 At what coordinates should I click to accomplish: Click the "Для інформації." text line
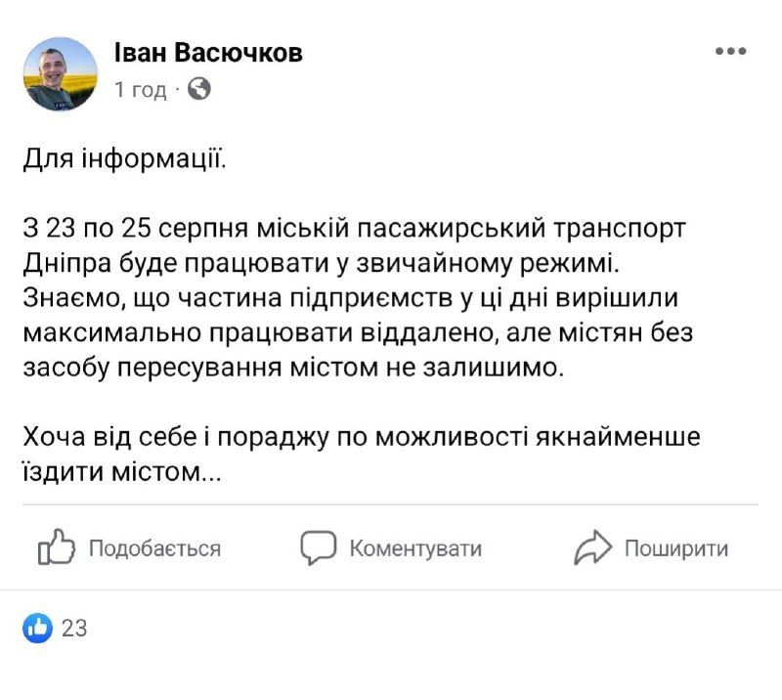(124, 158)
